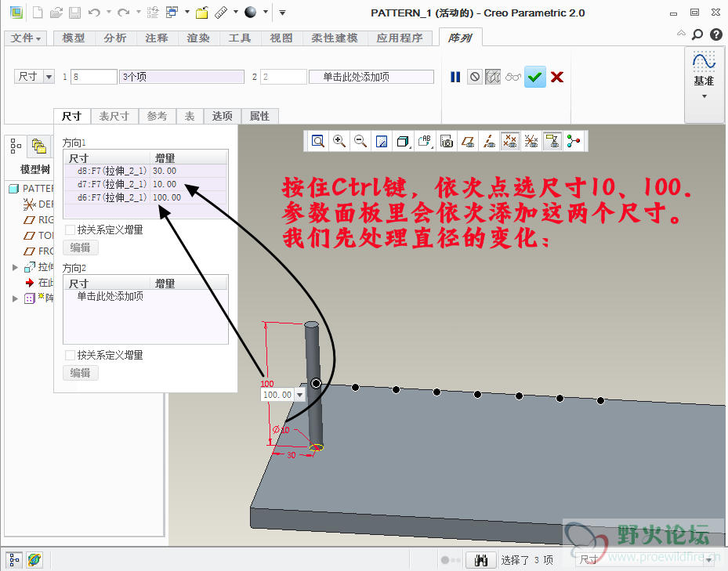Open the 柔性建模 ribbon tab

335,38
